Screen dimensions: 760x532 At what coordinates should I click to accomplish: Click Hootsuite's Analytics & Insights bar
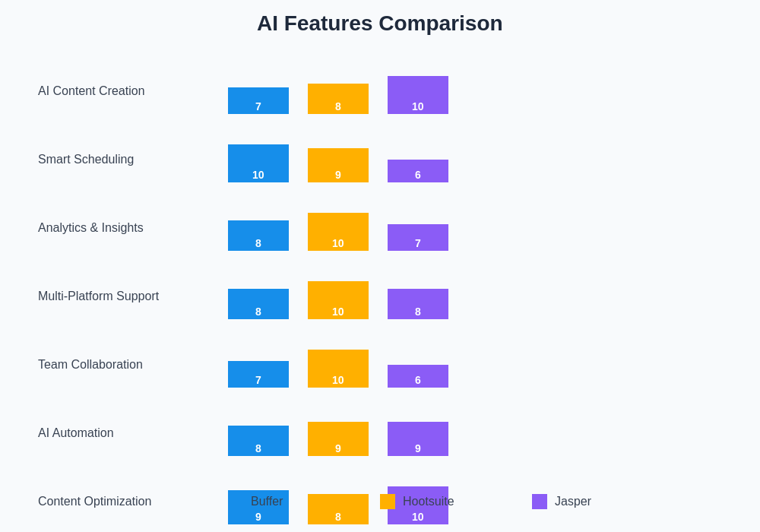tap(338, 232)
